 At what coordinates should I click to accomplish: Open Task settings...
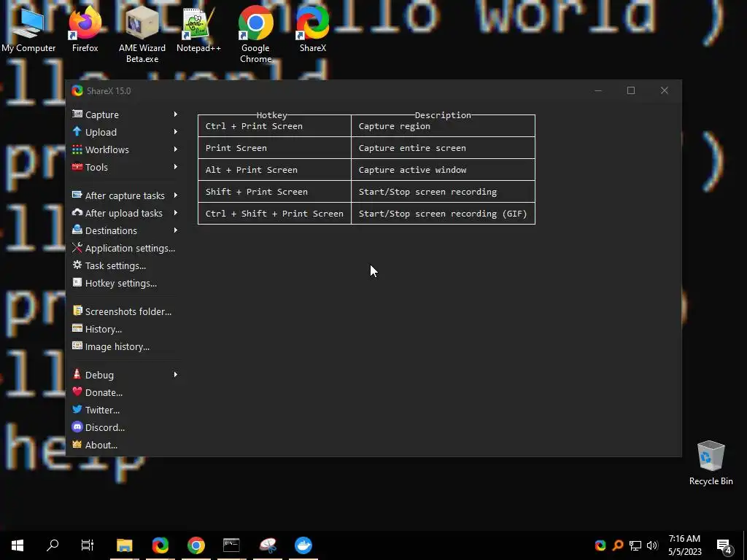(x=125, y=265)
